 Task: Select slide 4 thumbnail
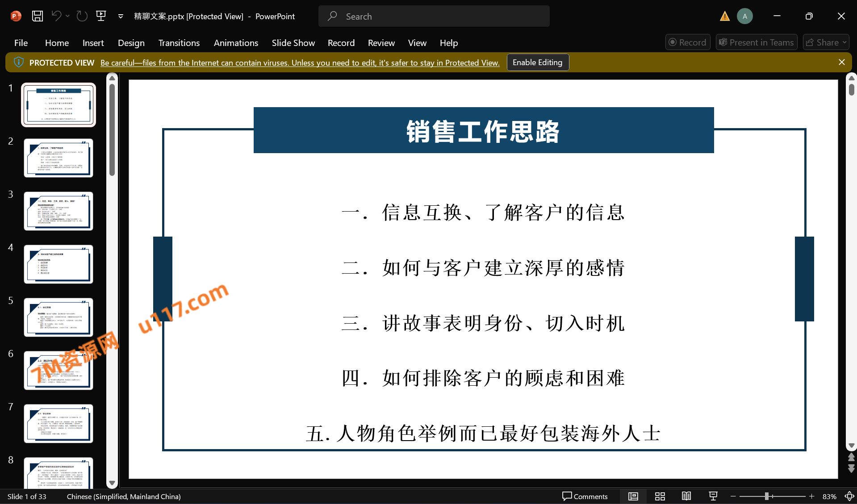click(59, 264)
